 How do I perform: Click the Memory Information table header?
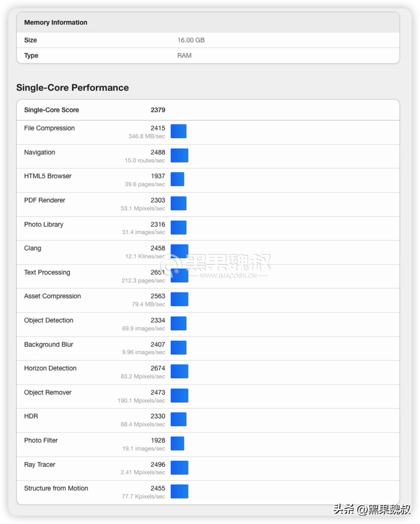56,23
